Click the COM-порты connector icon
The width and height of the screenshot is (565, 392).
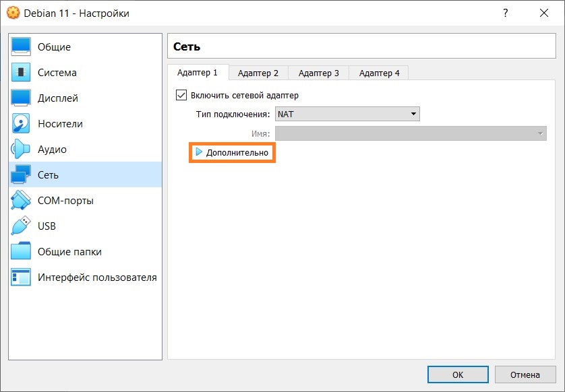21,201
